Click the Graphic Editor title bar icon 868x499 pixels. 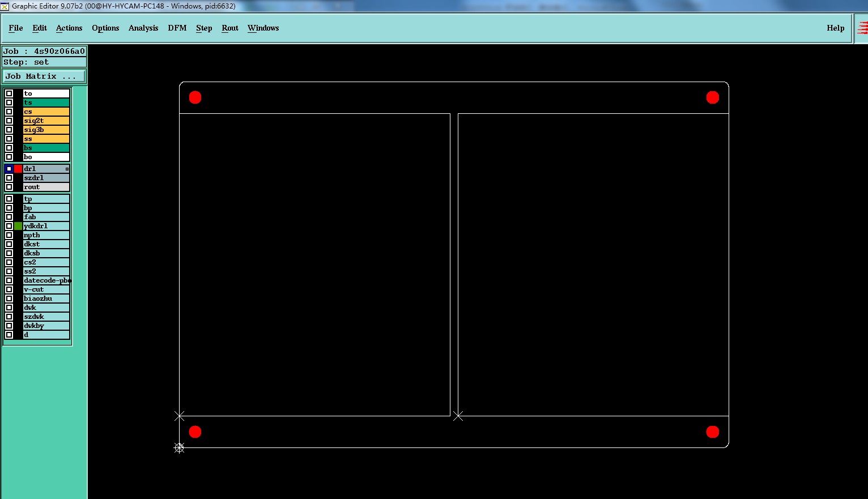(x=5, y=6)
